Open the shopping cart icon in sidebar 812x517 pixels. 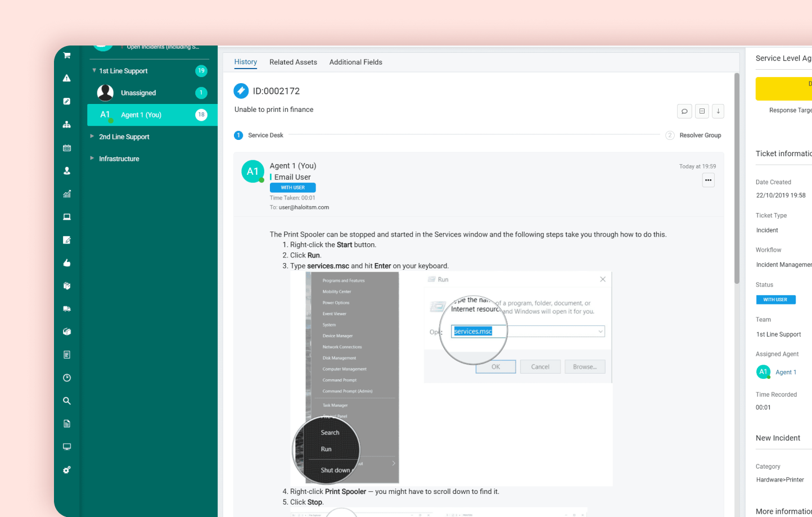tap(67, 55)
